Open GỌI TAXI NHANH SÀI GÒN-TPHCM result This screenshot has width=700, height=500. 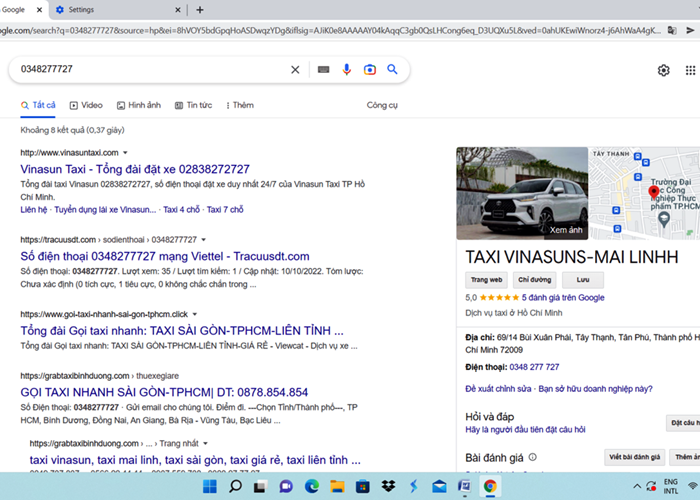164,392
